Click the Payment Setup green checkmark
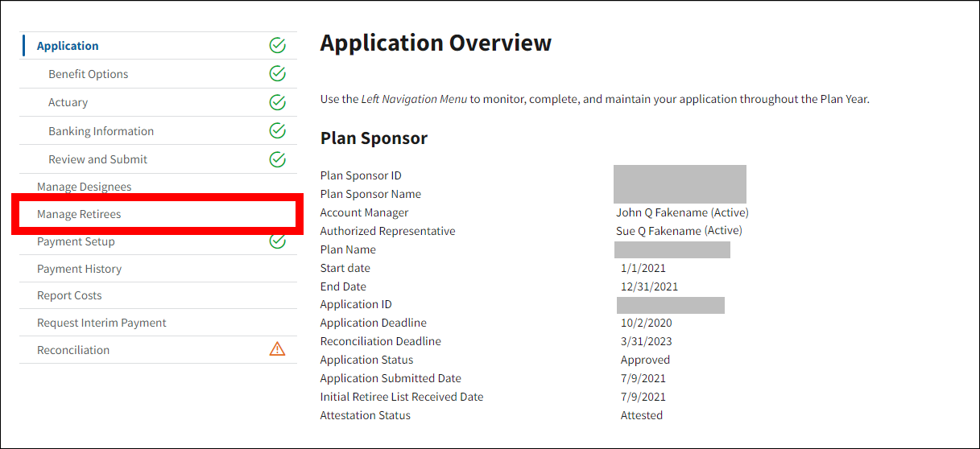The width and height of the screenshot is (980, 449). coord(277,241)
